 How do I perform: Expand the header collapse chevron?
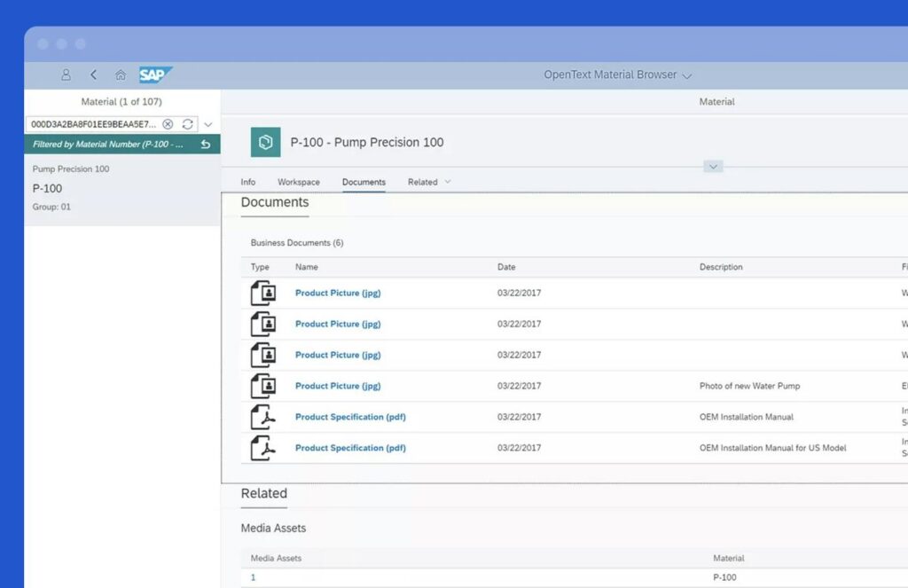tap(713, 167)
